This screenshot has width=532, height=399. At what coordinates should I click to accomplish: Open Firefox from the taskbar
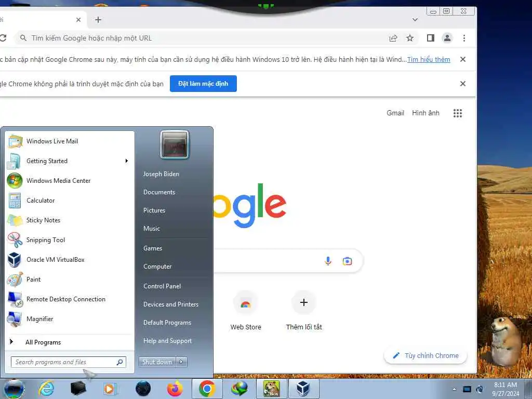point(175,389)
